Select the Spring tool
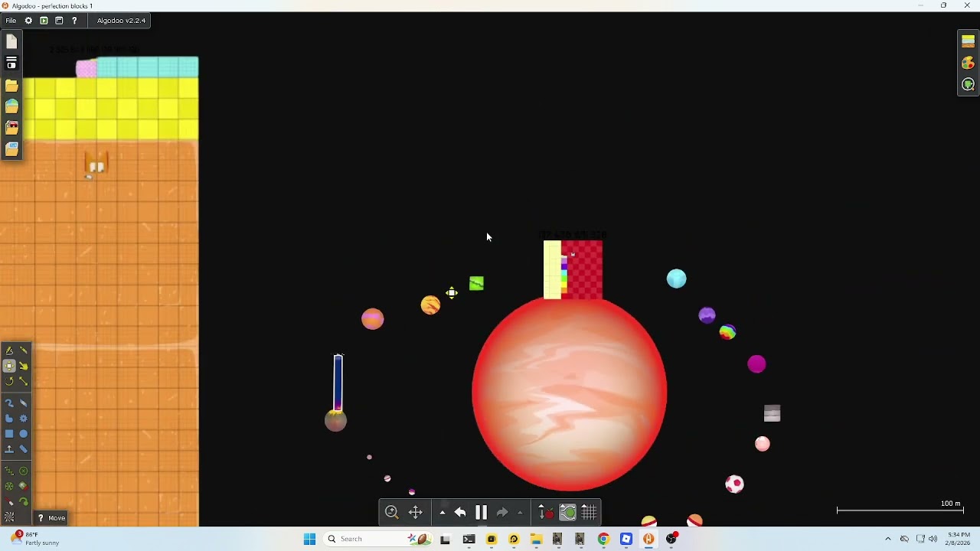Image resolution: width=980 pixels, height=551 pixels. [9, 471]
